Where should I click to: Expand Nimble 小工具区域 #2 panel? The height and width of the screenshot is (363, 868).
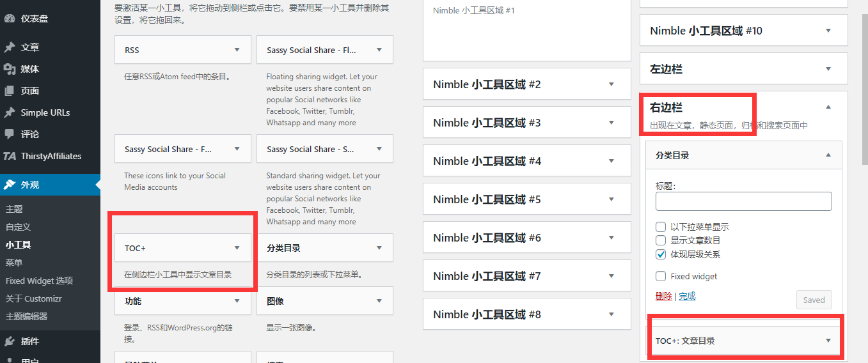pos(611,84)
